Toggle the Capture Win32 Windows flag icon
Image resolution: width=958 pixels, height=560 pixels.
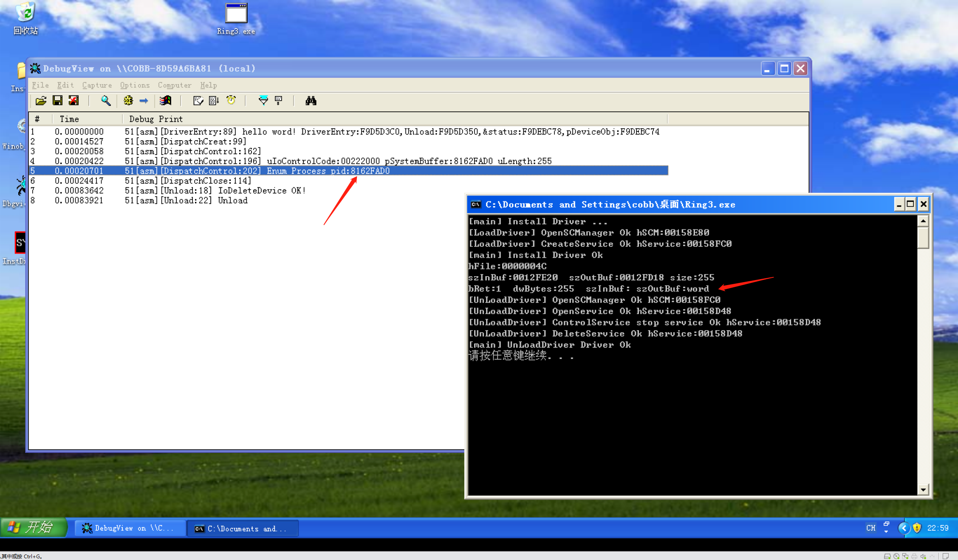(x=165, y=101)
